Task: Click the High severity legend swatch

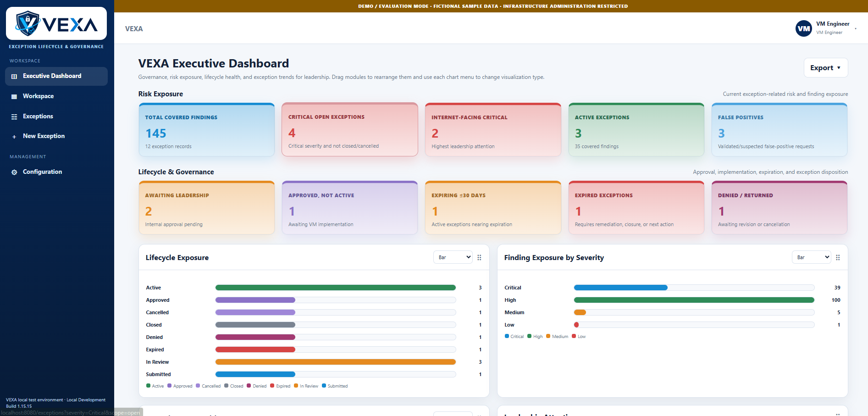Action: tap(529, 336)
